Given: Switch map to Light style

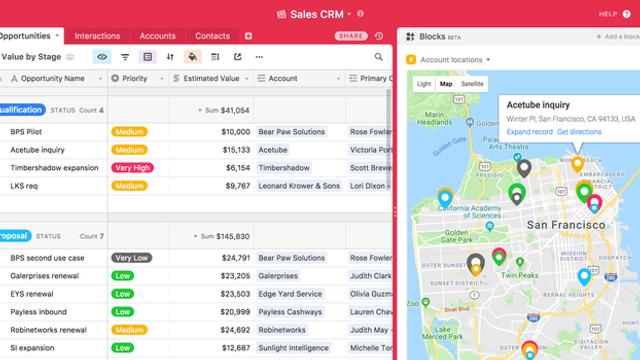Looking at the screenshot, I should [424, 84].
